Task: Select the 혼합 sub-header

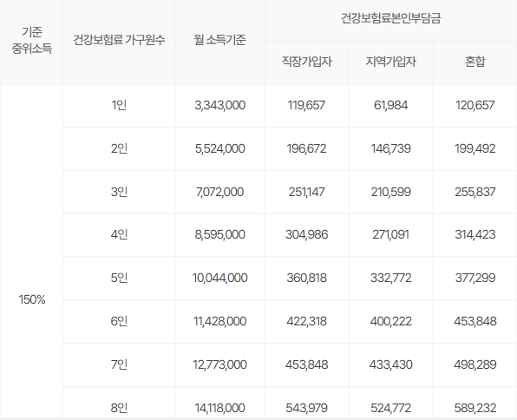Action: click(x=475, y=62)
